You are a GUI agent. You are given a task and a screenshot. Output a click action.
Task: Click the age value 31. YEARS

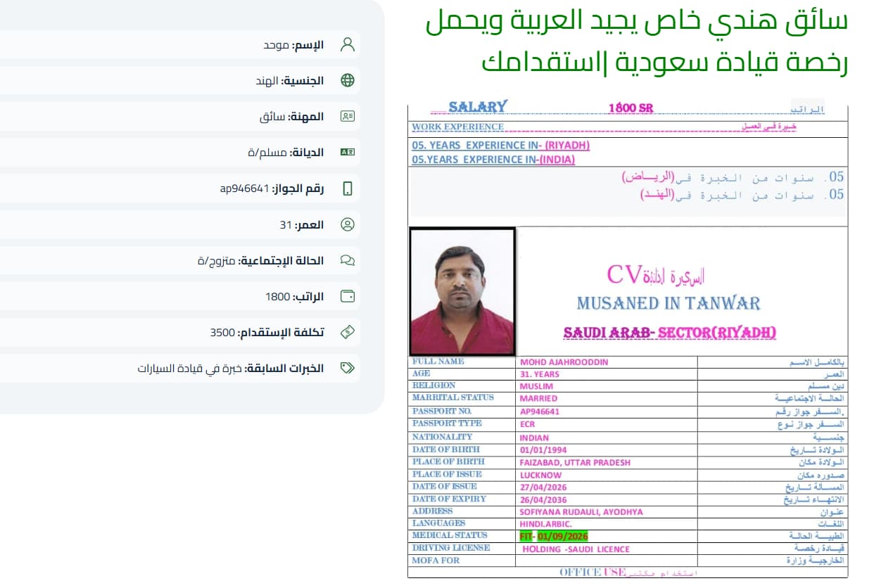540,375
